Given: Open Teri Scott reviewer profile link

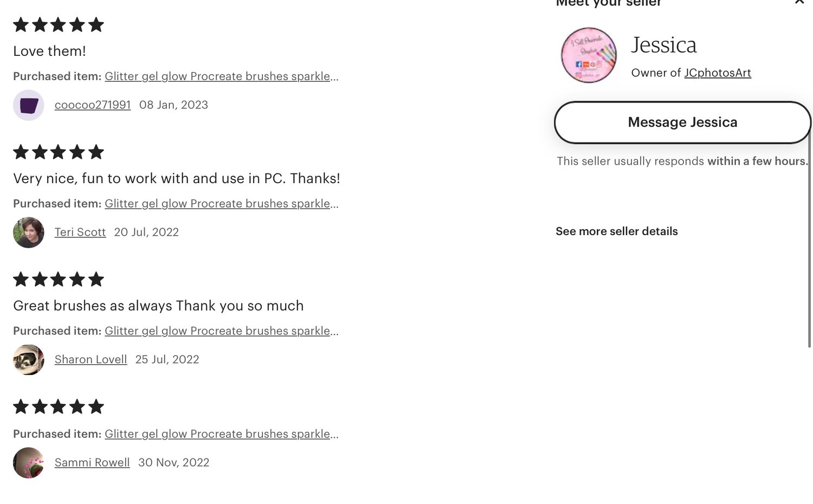Looking at the screenshot, I should click(80, 232).
